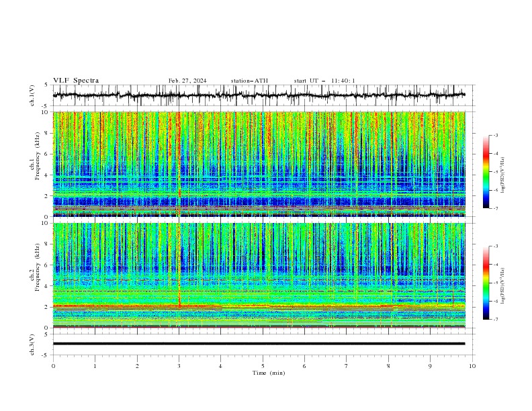Click time axis tick label "9"

click(430, 366)
